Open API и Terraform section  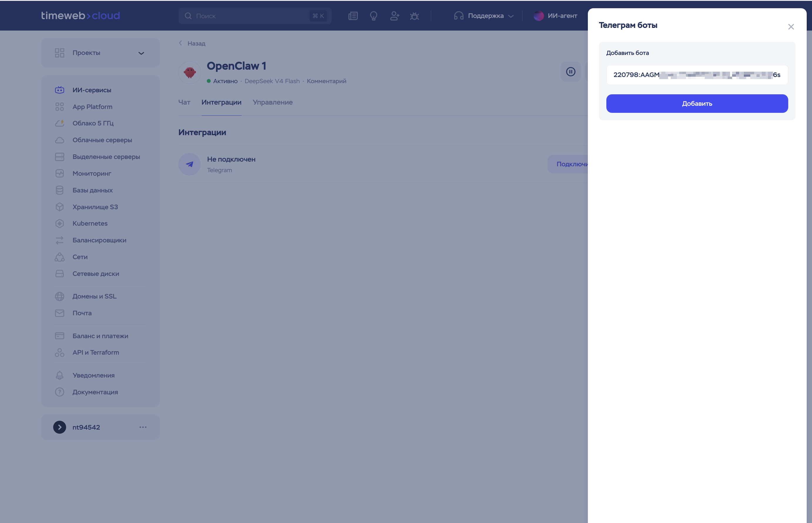(96, 353)
